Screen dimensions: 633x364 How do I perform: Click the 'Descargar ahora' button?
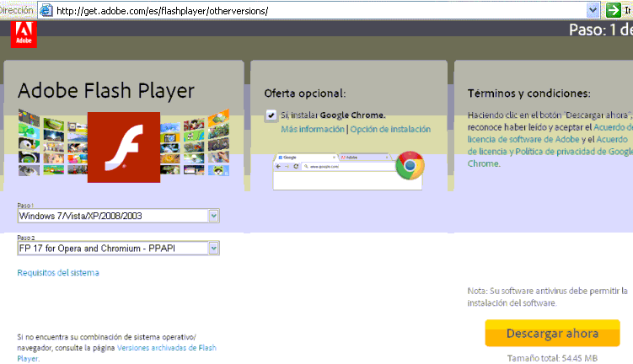pos(552,334)
